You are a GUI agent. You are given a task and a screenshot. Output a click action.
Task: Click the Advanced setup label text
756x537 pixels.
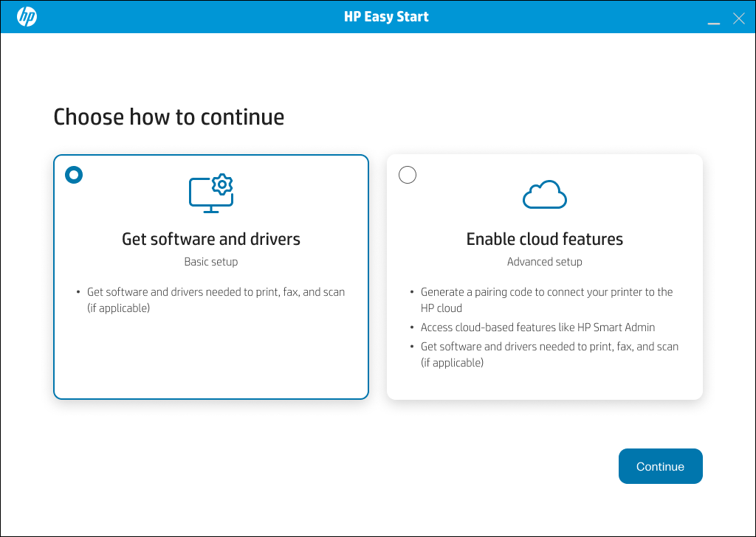click(544, 261)
